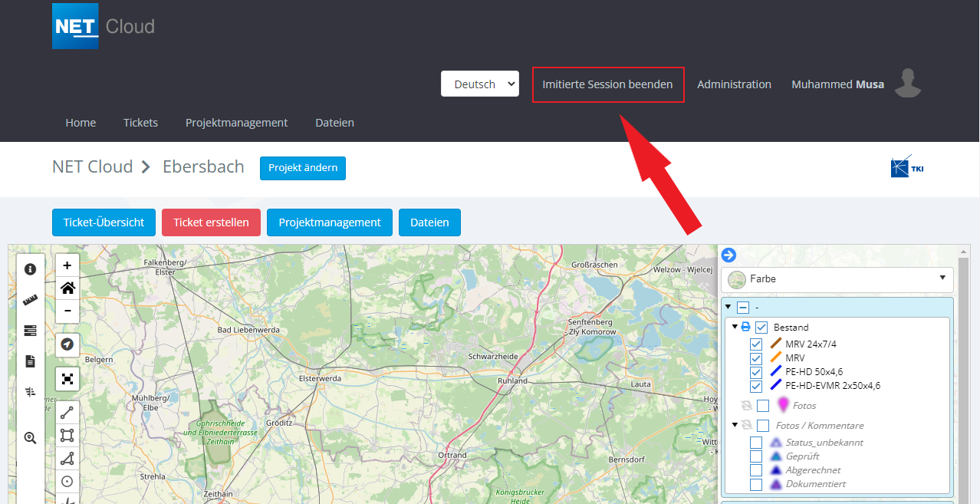The width and height of the screenshot is (980, 504).
Task: Open the Tickets menu item
Action: tap(140, 123)
